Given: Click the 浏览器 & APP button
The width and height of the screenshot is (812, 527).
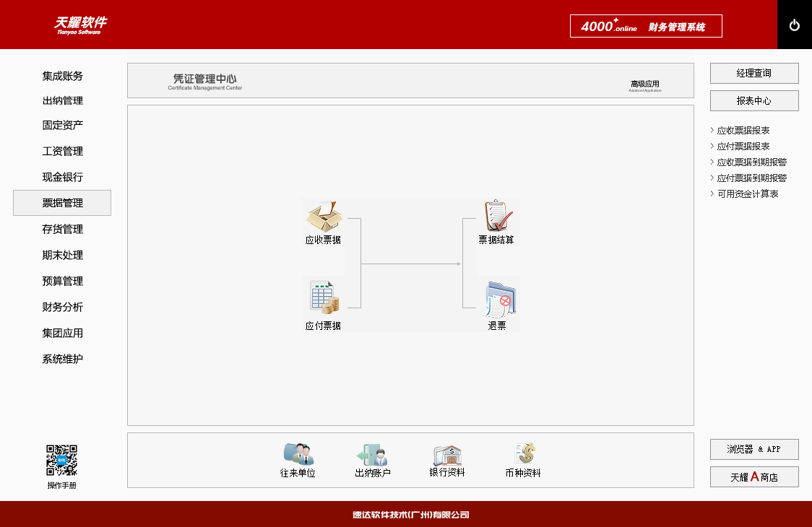Looking at the screenshot, I should tap(754, 449).
